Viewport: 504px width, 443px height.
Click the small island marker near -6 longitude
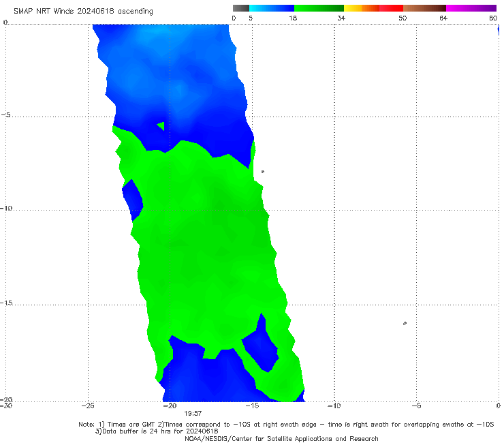click(x=405, y=323)
